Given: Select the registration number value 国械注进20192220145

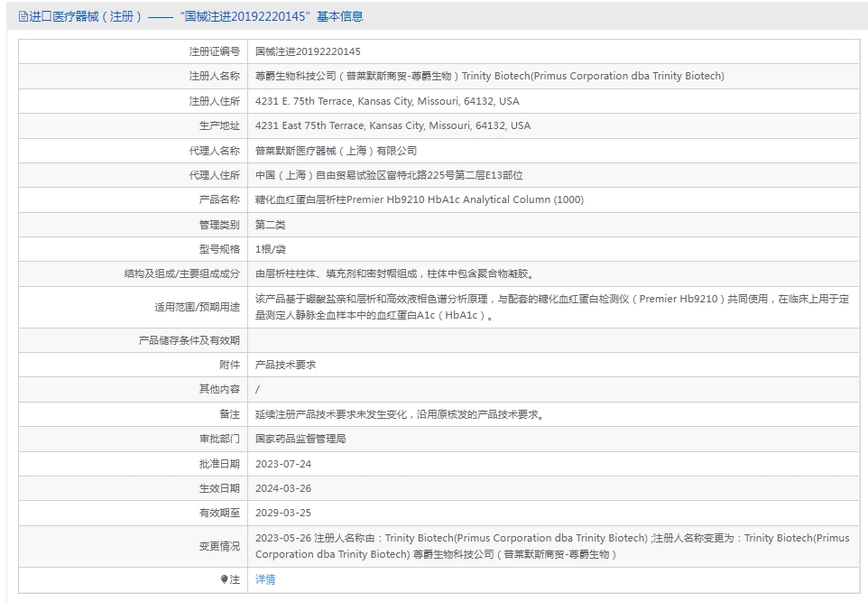Looking at the screenshot, I should click(x=308, y=51).
